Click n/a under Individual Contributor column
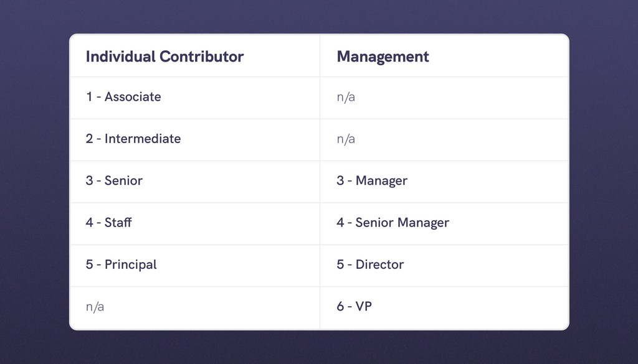 pyautogui.click(x=95, y=307)
